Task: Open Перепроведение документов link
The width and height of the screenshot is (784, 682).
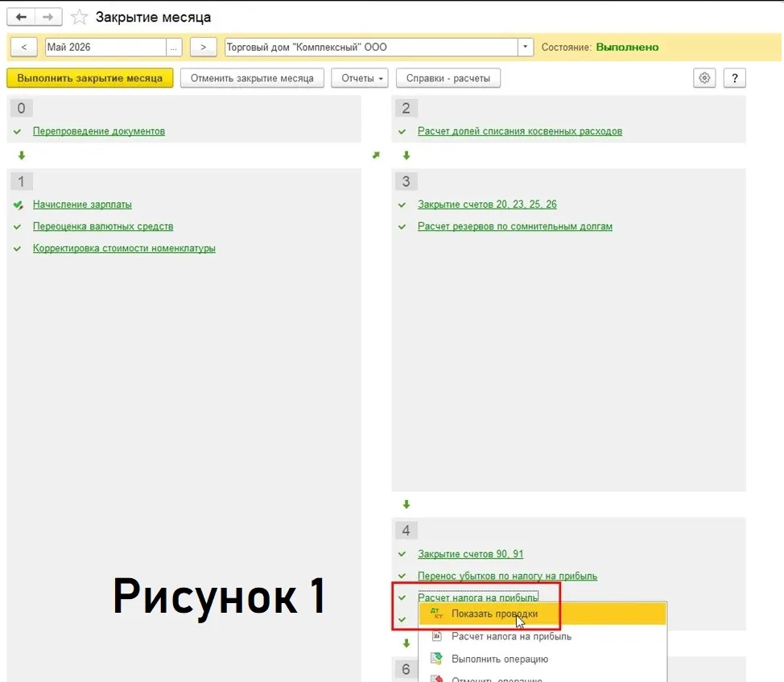Action: (x=99, y=131)
